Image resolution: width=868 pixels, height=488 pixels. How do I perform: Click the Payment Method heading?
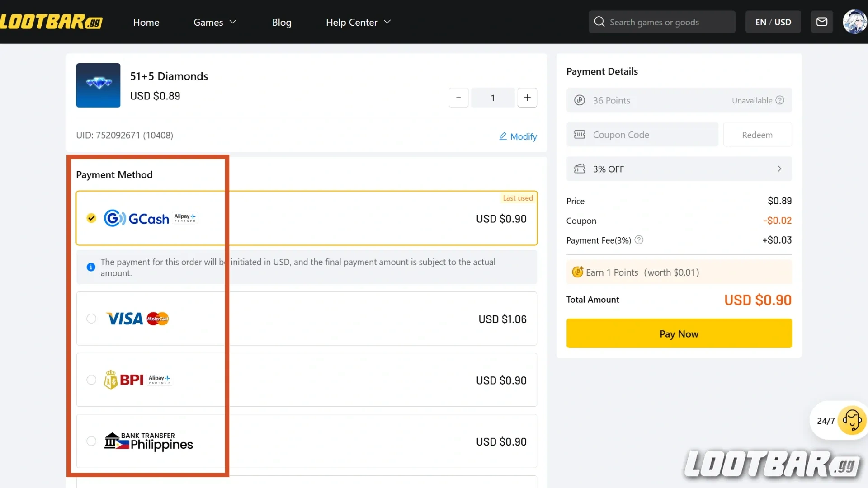coord(114,174)
